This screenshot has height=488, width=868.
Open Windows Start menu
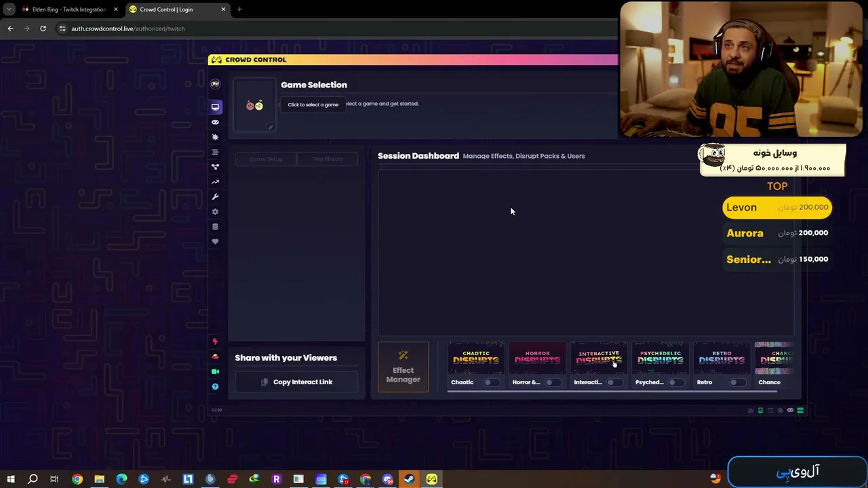point(10,479)
